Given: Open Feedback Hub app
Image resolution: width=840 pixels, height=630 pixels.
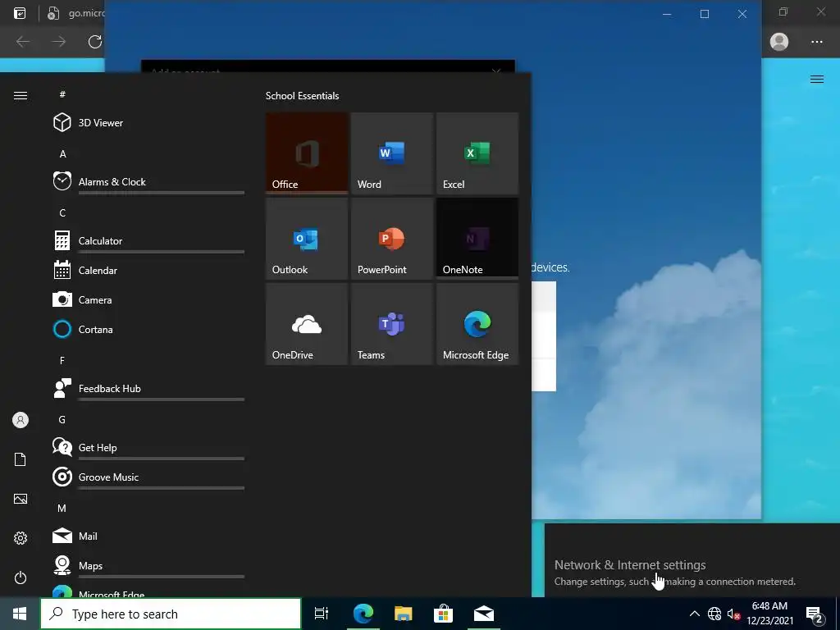Looking at the screenshot, I should coord(148,388).
